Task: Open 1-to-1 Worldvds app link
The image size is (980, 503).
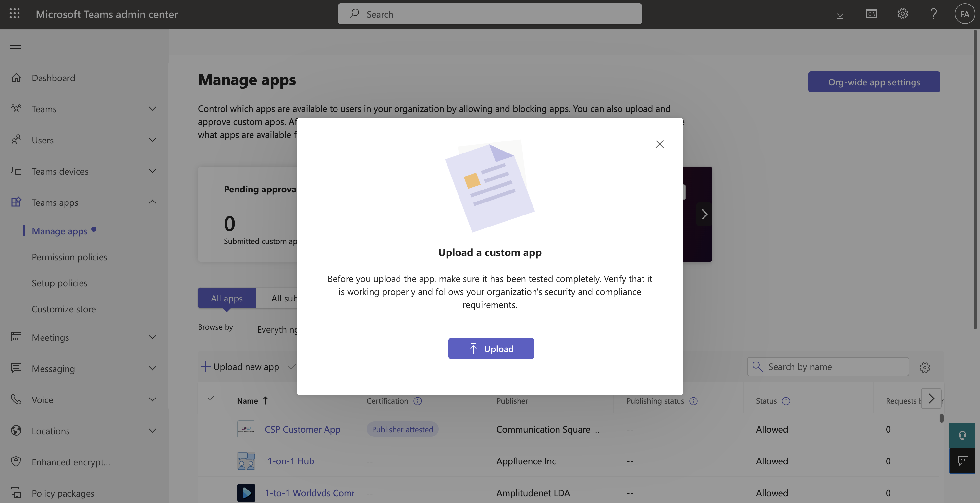Action: pyautogui.click(x=309, y=493)
